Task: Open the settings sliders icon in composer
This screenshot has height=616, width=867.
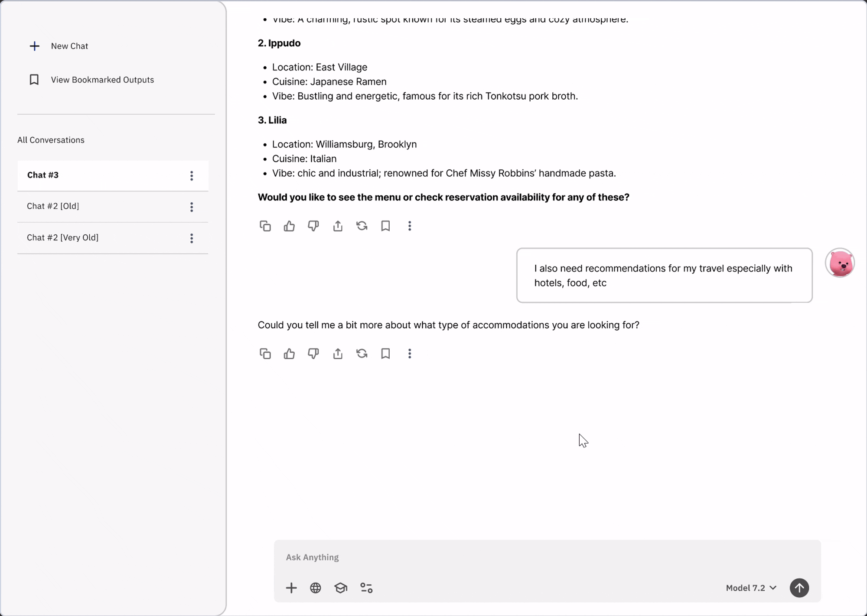Action: (366, 588)
